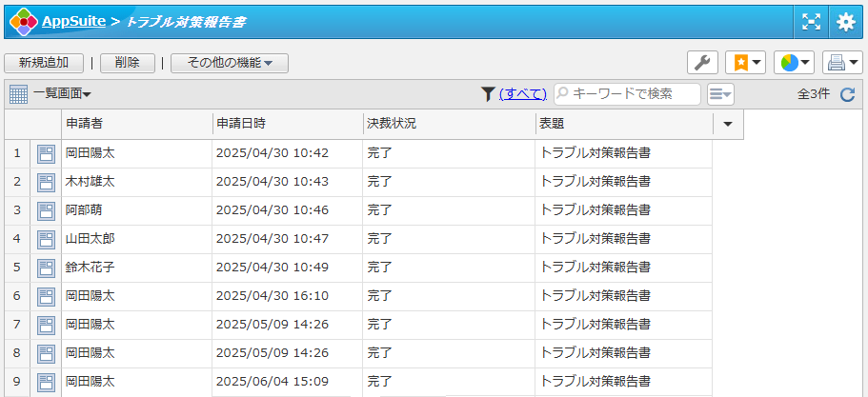Click the funnel filter icon
The width and height of the screenshot is (868, 397).
pyautogui.click(x=488, y=93)
